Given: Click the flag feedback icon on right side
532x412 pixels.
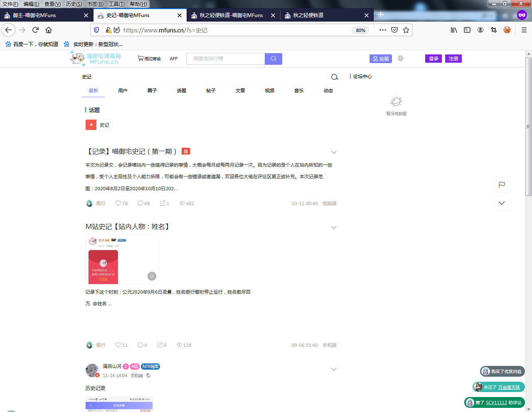Looking at the screenshot, I should click(x=502, y=185).
